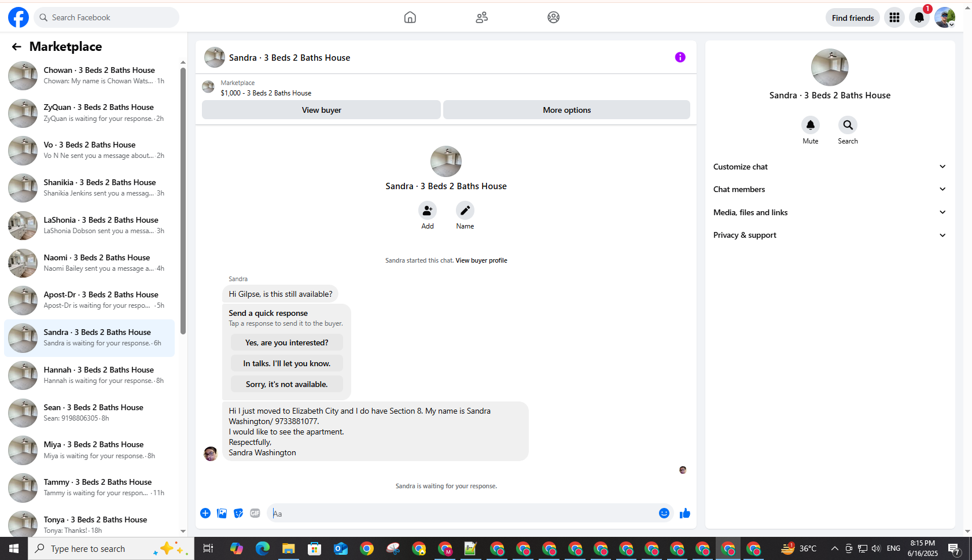972x560 pixels.
Task: Open Windows taskbar search box
Action: pos(111,548)
